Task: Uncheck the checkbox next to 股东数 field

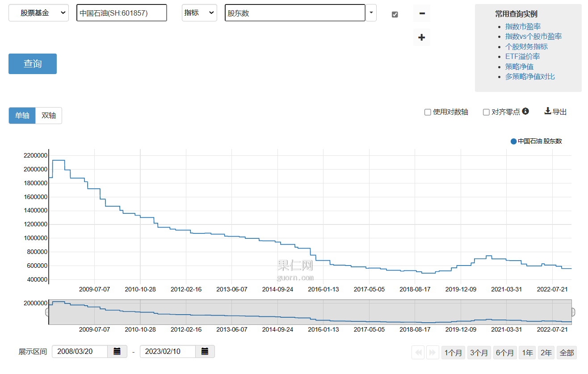Action: click(395, 14)
